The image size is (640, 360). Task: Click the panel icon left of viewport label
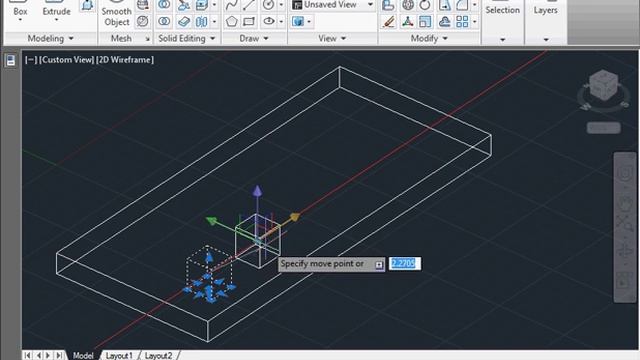pos(11,60)
